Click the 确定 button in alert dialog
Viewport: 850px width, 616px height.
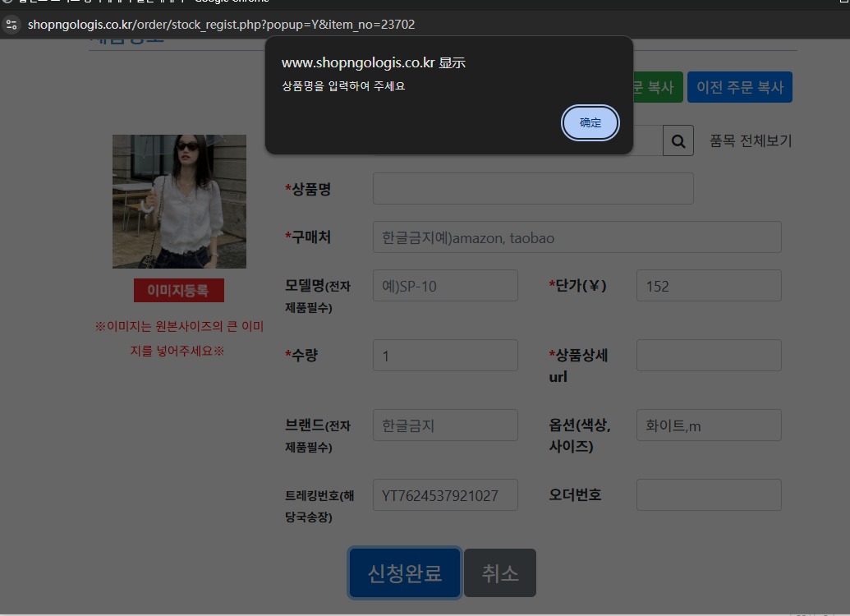pos(590,122)
